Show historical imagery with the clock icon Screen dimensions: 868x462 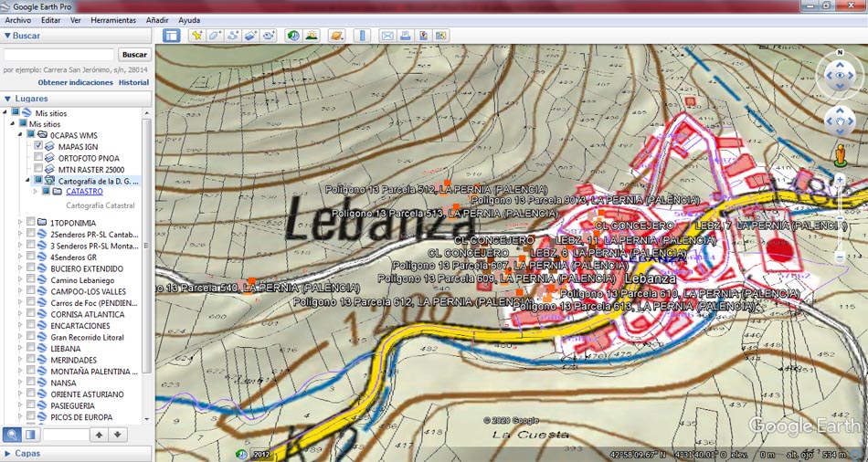pos(293,36)
